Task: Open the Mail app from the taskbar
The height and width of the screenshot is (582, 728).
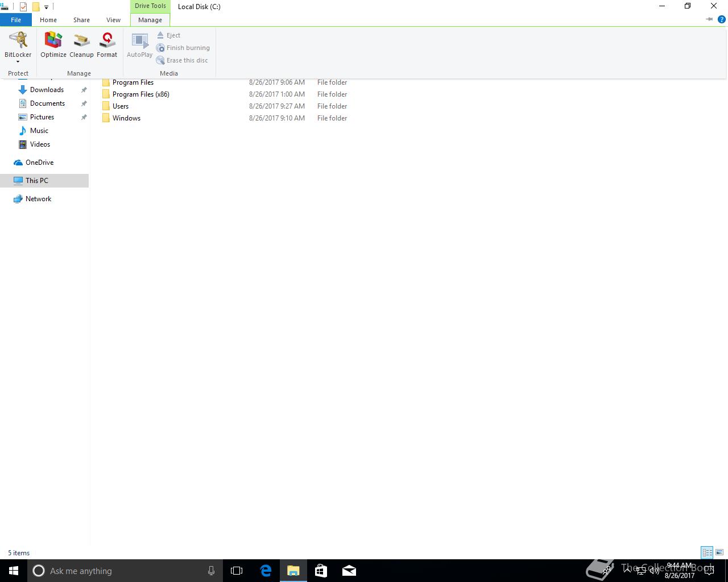Action: pos(349,571)
